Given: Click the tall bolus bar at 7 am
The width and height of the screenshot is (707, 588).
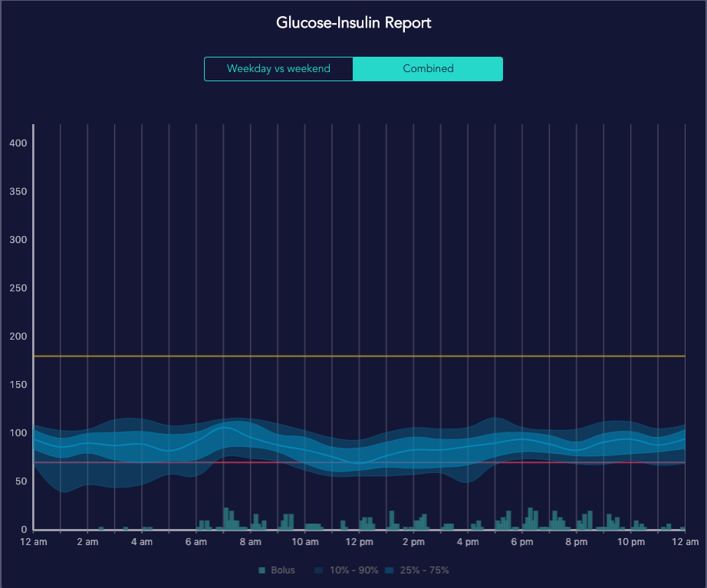Looking at the screenshot, I should point(226,518).
